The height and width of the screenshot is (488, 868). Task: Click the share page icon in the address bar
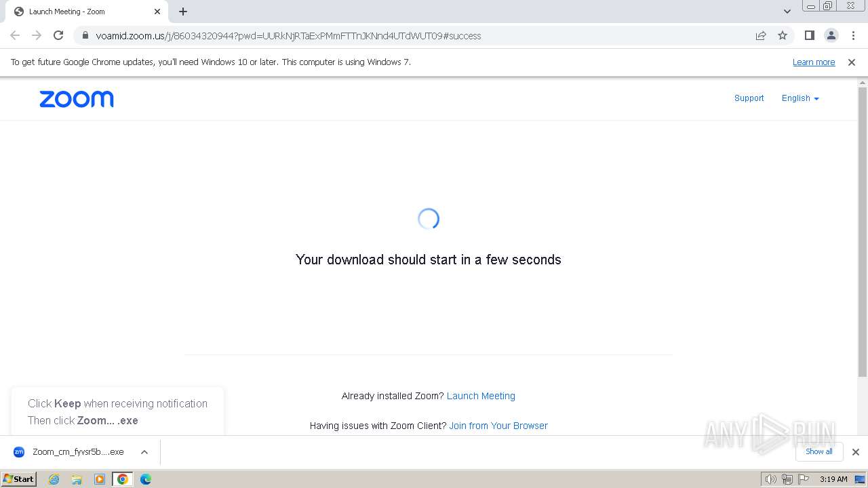coord(761,36)
